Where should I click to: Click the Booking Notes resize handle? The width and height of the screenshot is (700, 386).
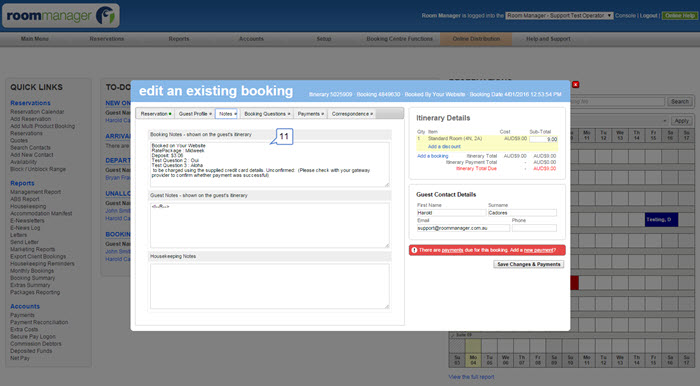coord(387,184)
